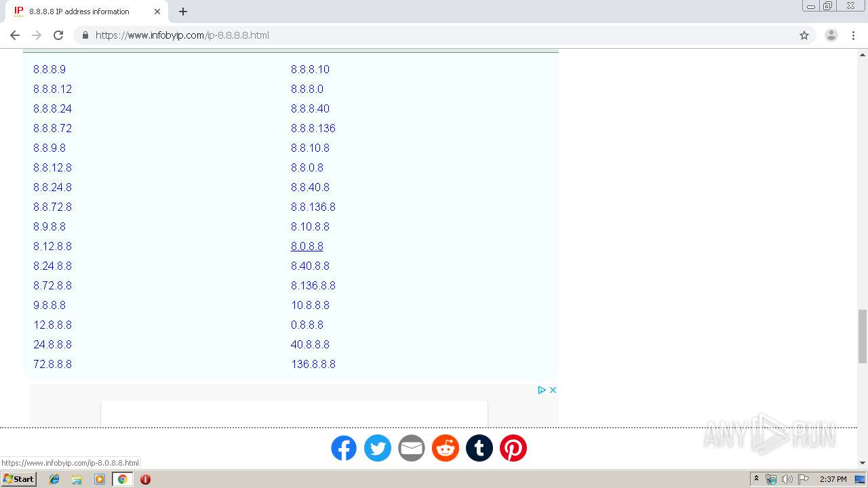
Task: Open IP link 8.8.10.8
Action: click(x=310, y=148)
